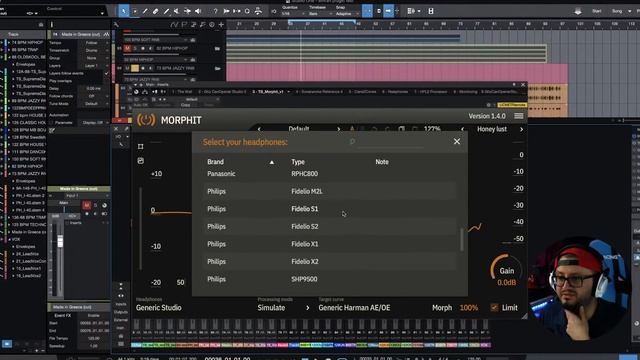The width and height of the screenshot is (640, 360).
Task: Select Philips SHP9500 headphones row
Action: [x=329, y=279]
